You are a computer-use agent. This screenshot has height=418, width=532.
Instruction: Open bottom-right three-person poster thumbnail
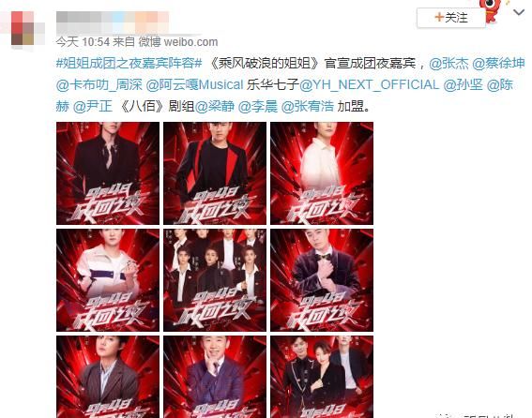pos(322,377)
